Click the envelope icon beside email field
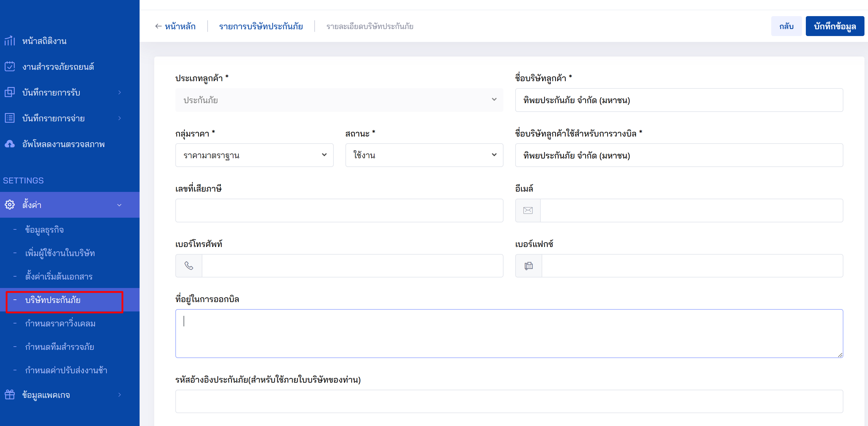Image resolution: width=868 pixels, height=426 pixels. (x=528, y=210)
